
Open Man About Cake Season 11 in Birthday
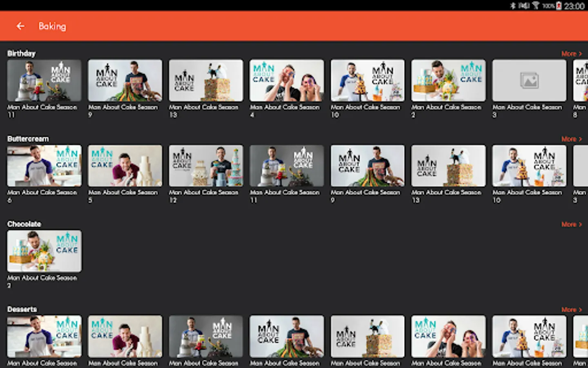pyautogui.click(x=44, y=81)
